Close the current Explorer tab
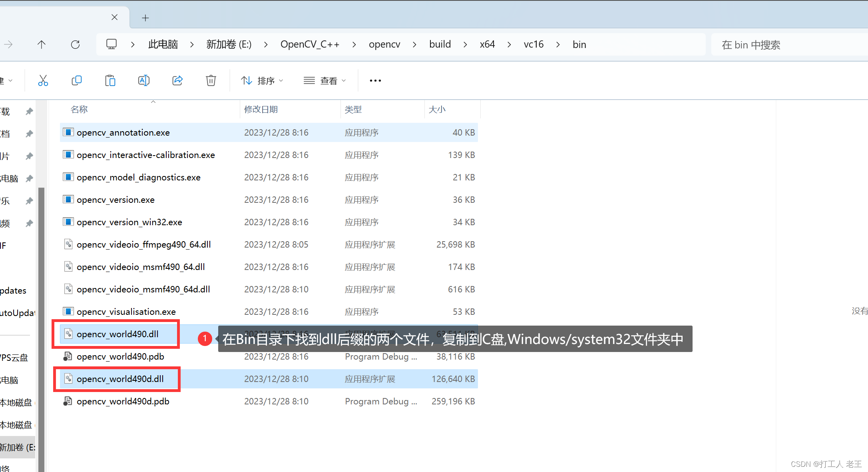 [114, 17]
